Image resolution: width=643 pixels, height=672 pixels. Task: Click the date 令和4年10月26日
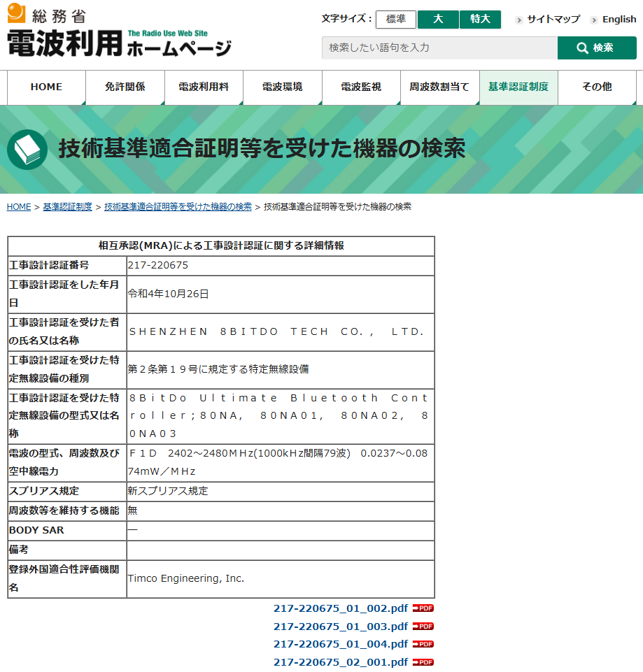point(168,294)
